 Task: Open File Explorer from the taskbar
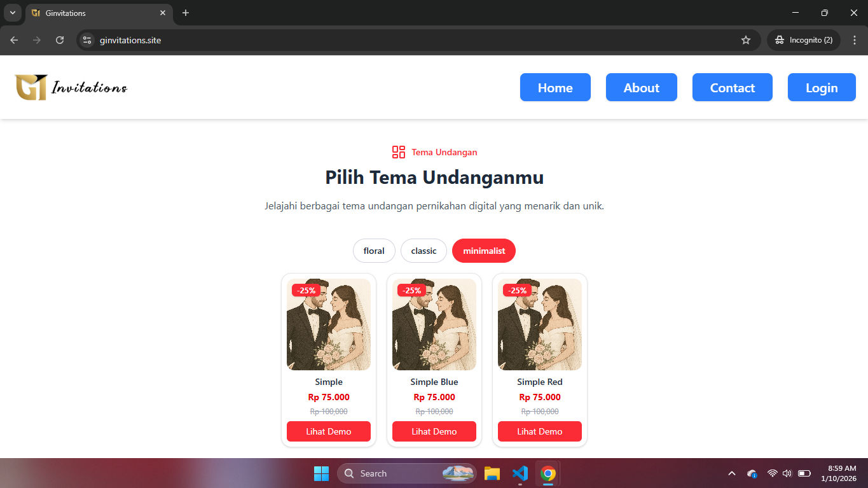point(492,473)
